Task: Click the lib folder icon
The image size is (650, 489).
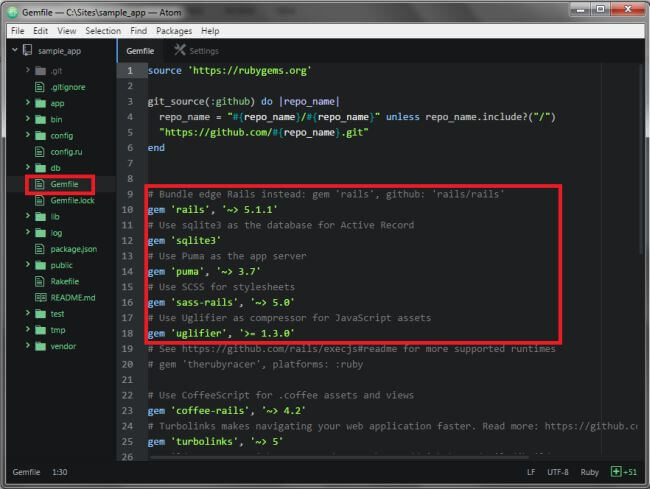Action: coord(40,216)
